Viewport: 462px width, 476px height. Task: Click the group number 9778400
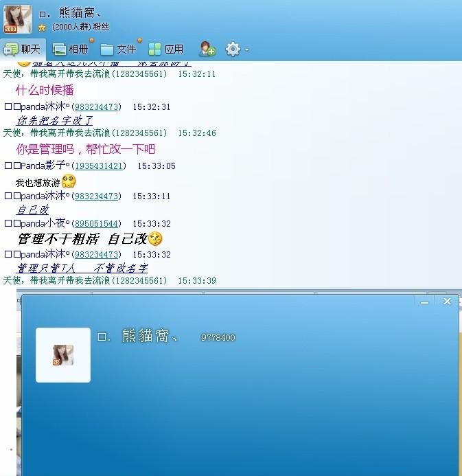[218, 337]
